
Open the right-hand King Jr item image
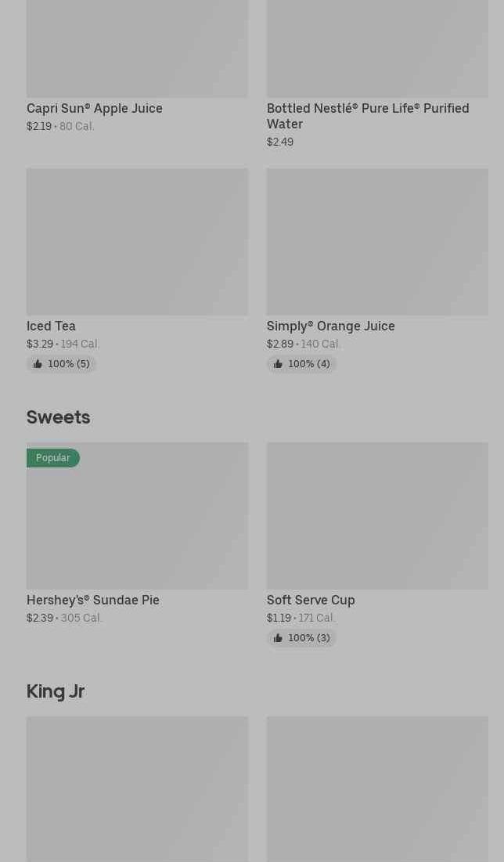coord(377,788)
